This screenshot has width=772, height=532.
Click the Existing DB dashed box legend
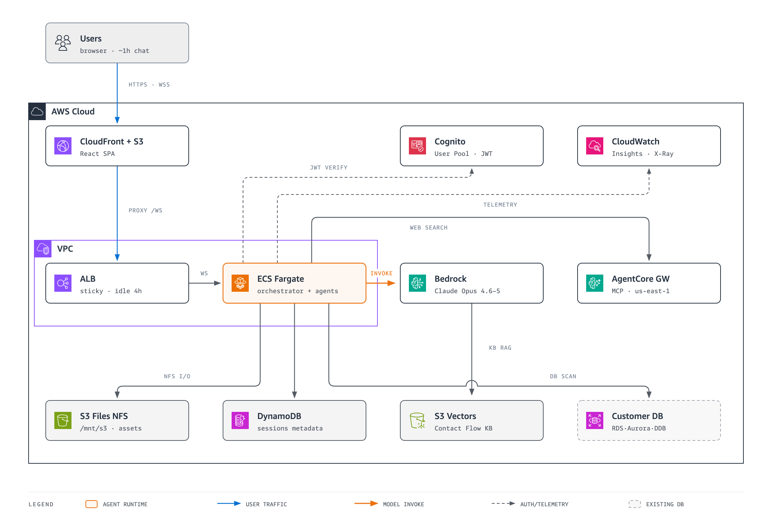click(x=635, y=504)
